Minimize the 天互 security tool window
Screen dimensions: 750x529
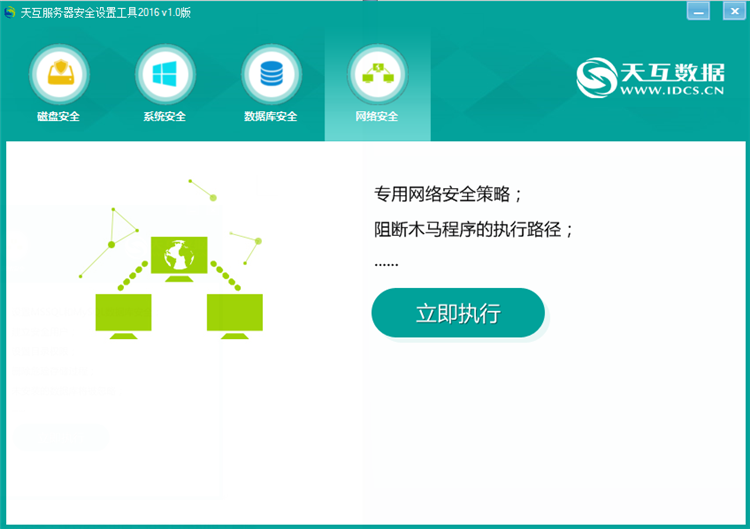click(698, 11)
